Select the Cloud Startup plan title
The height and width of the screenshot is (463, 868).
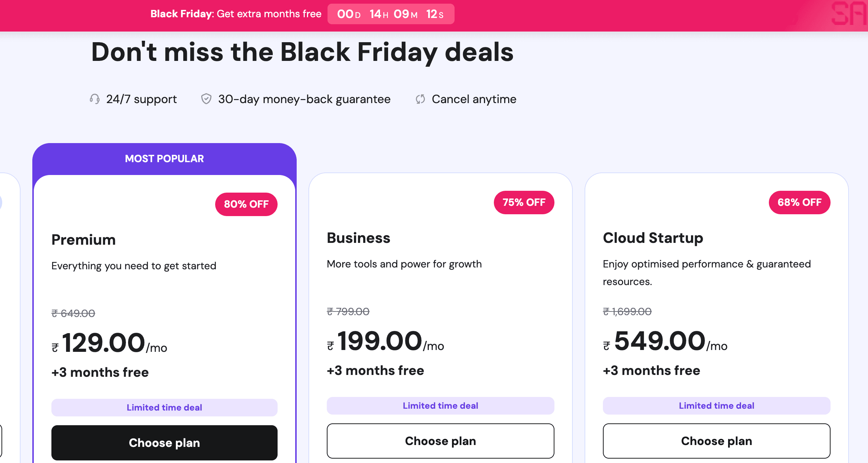coord(652,238)
